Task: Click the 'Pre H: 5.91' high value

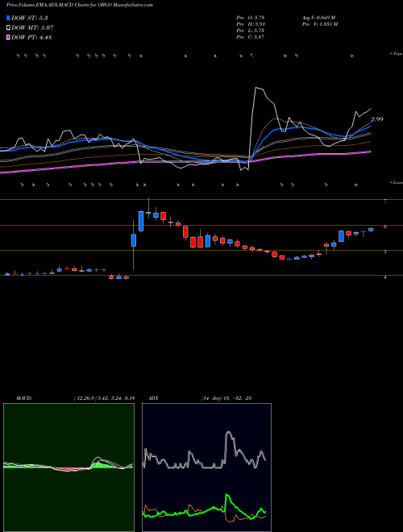Action: [x=251, y=24]
